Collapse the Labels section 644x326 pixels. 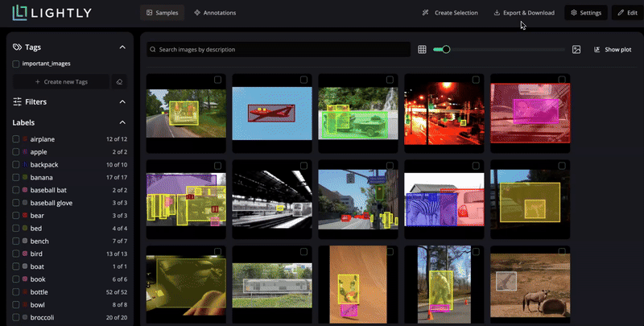(x=122, y=122)
